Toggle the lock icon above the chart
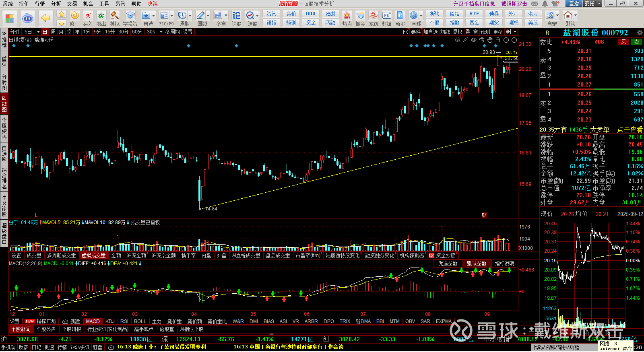644x352 pixels. click(x=498, y=40)
